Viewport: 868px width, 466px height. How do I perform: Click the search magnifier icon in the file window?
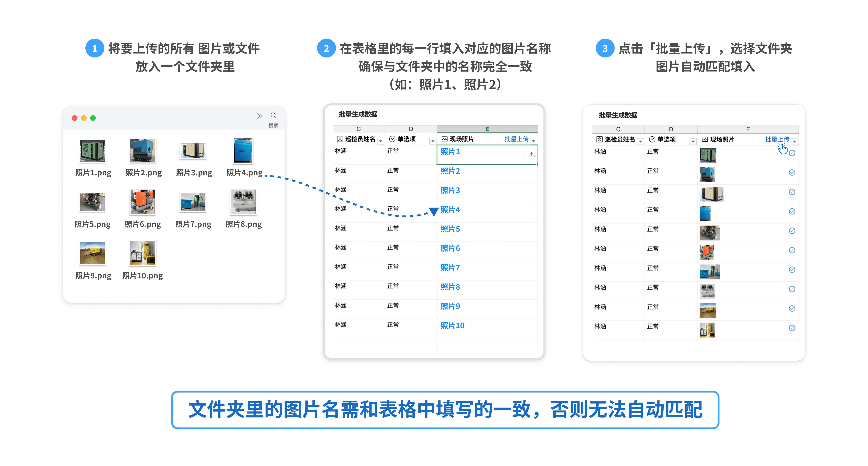(x=273, y=115)
